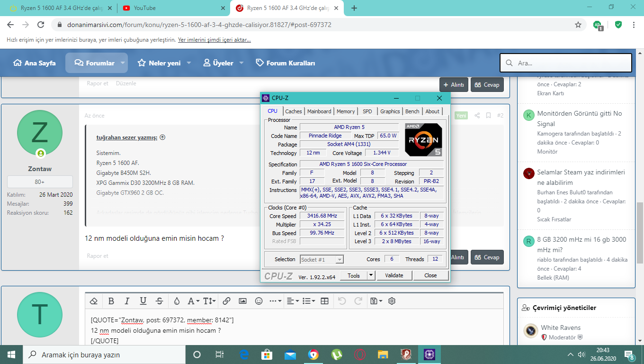Click the forum search field Ara...

(x=566, y=63)
